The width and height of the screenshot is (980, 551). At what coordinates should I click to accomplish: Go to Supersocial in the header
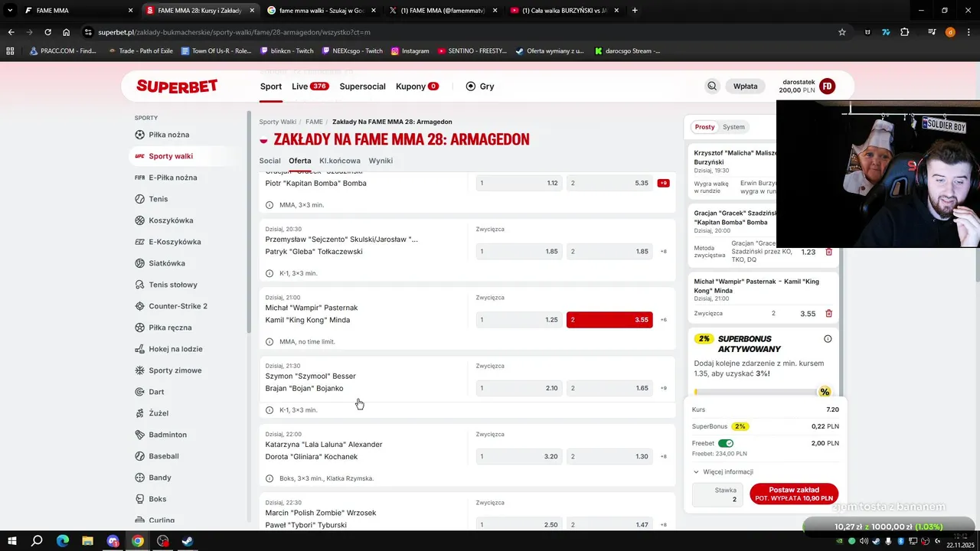362,86
